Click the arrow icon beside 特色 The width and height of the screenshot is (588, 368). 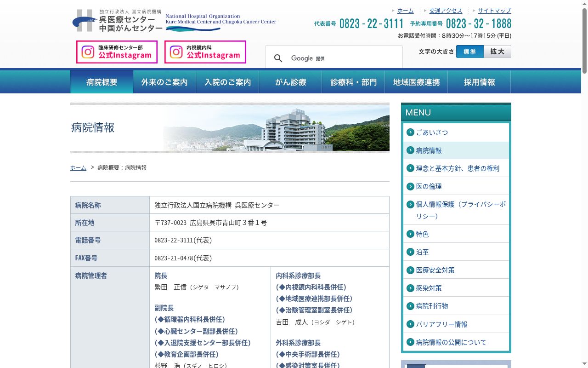click(411, 234)
